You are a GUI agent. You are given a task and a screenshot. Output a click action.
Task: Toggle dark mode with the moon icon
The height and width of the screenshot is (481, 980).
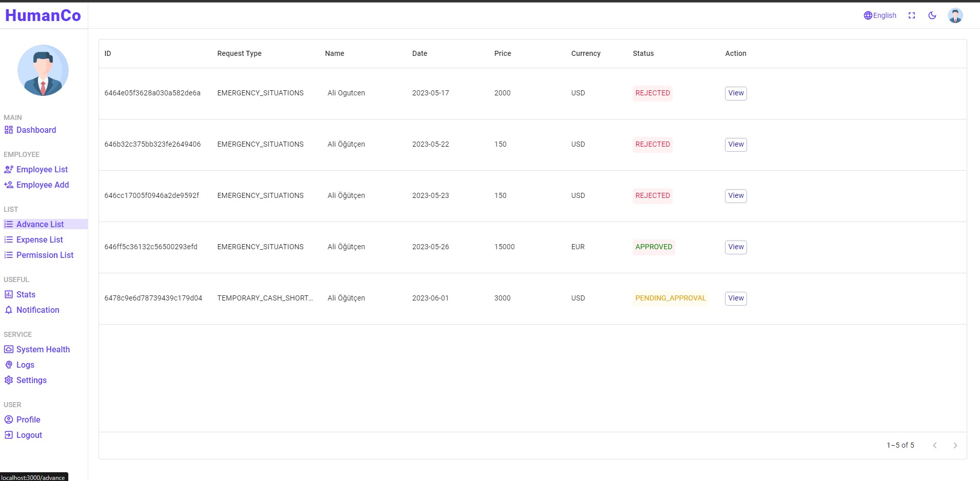point(932,15)
